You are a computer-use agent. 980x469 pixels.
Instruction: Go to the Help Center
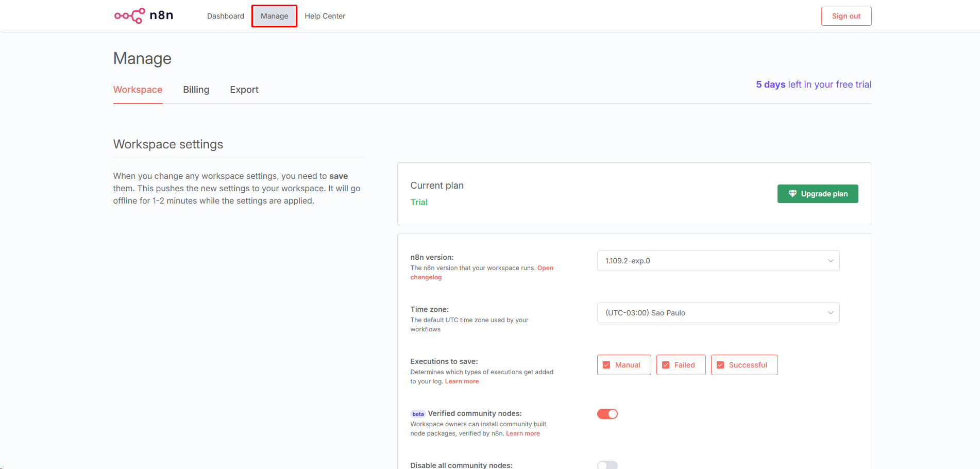[325, 16]
